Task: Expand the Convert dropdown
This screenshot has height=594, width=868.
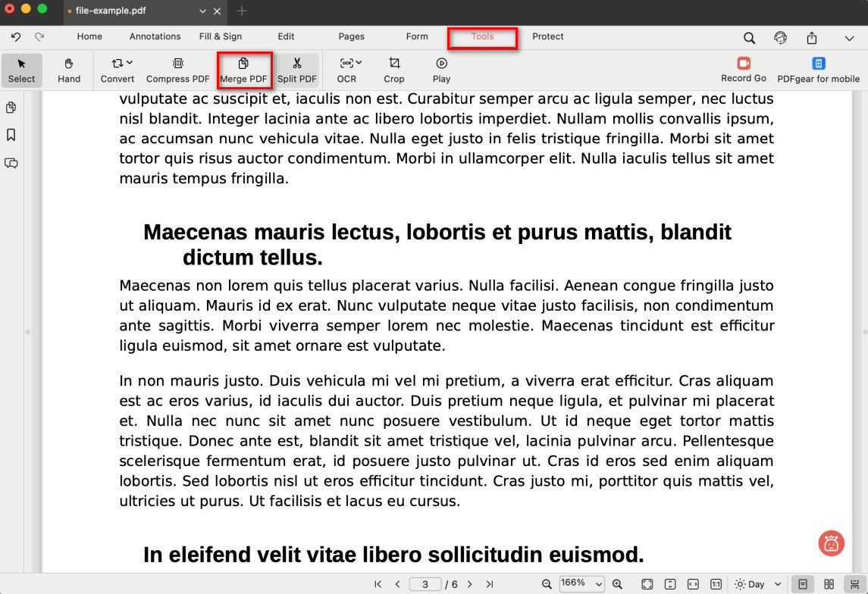Action: click(x=118, y=70)
